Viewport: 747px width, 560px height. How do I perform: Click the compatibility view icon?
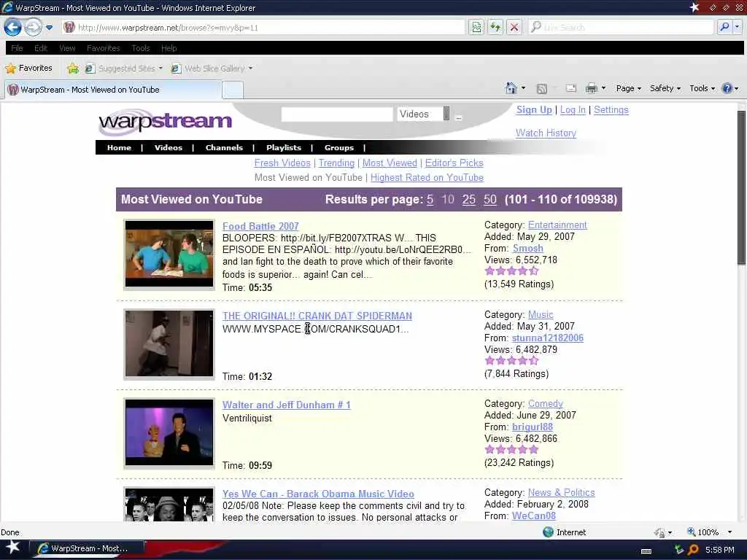coord(476,27)
